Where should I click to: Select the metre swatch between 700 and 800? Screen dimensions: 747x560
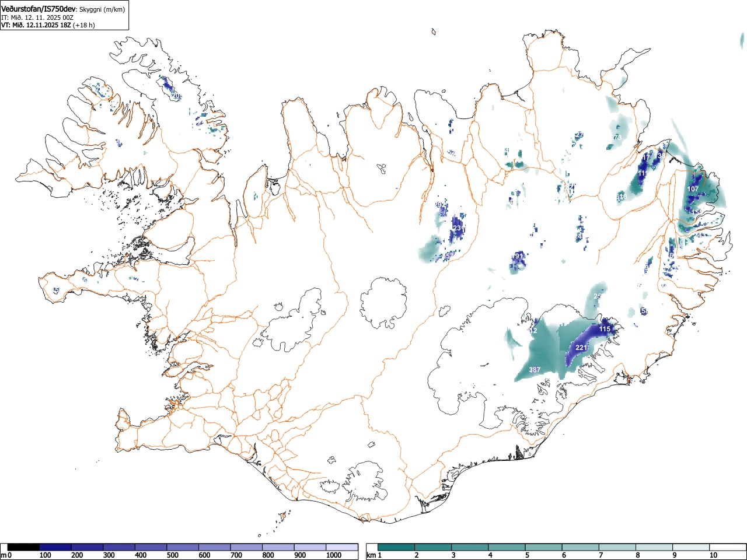pos(247,547)
